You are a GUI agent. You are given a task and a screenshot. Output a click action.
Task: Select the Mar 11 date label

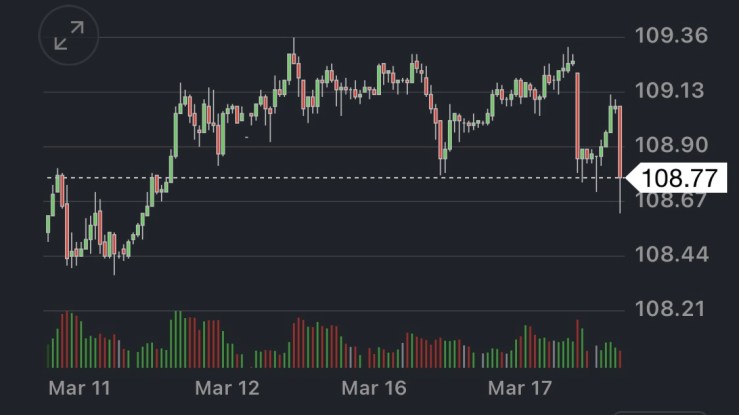79,387
